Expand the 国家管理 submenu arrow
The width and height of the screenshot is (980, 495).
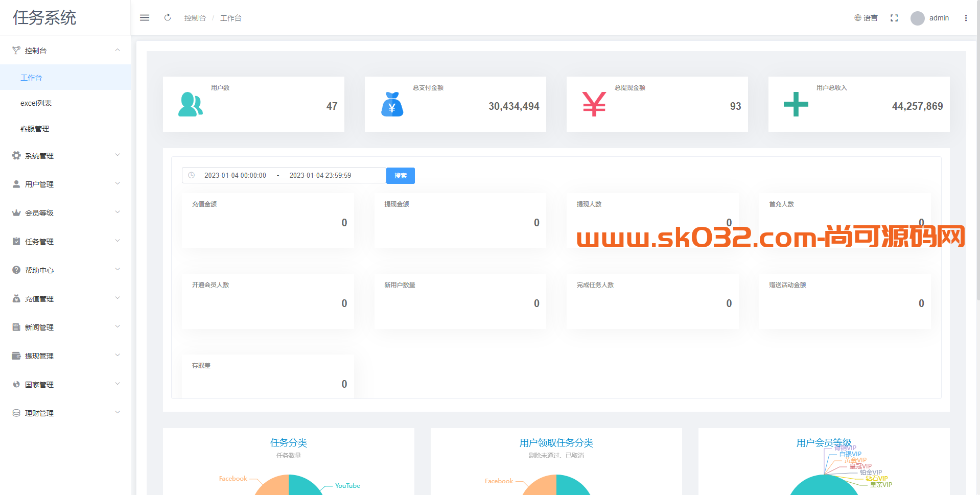pos(118,384)
